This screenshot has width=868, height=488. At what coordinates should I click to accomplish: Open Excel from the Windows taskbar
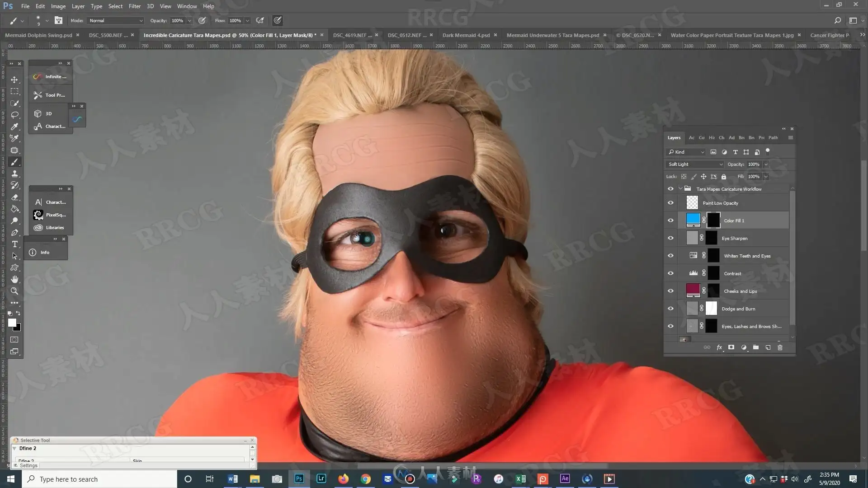520,479
